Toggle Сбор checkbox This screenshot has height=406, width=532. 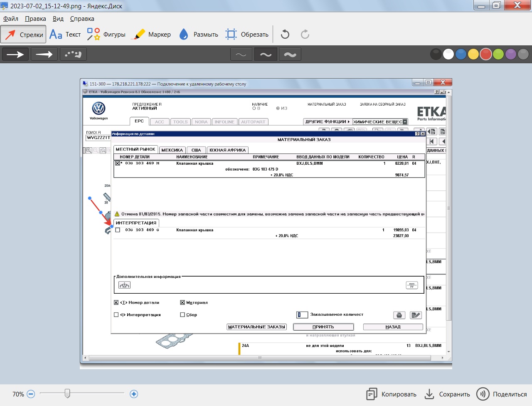pos(182,315)
